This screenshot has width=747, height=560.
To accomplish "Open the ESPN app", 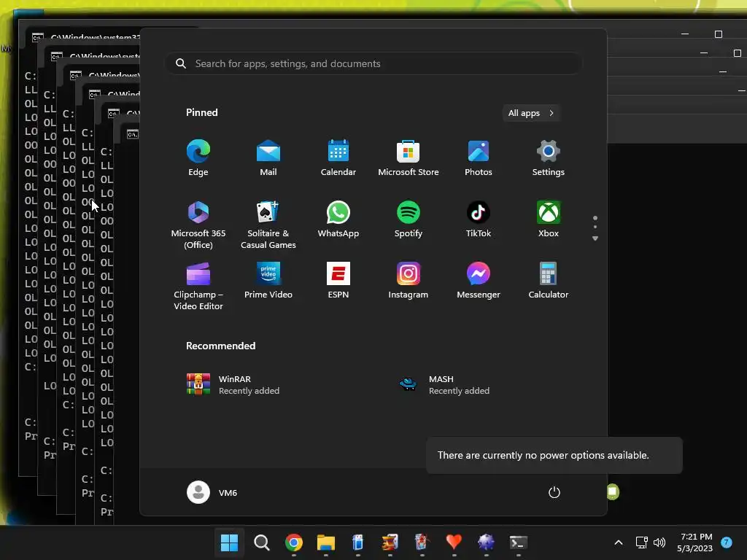I will [338, 281].
